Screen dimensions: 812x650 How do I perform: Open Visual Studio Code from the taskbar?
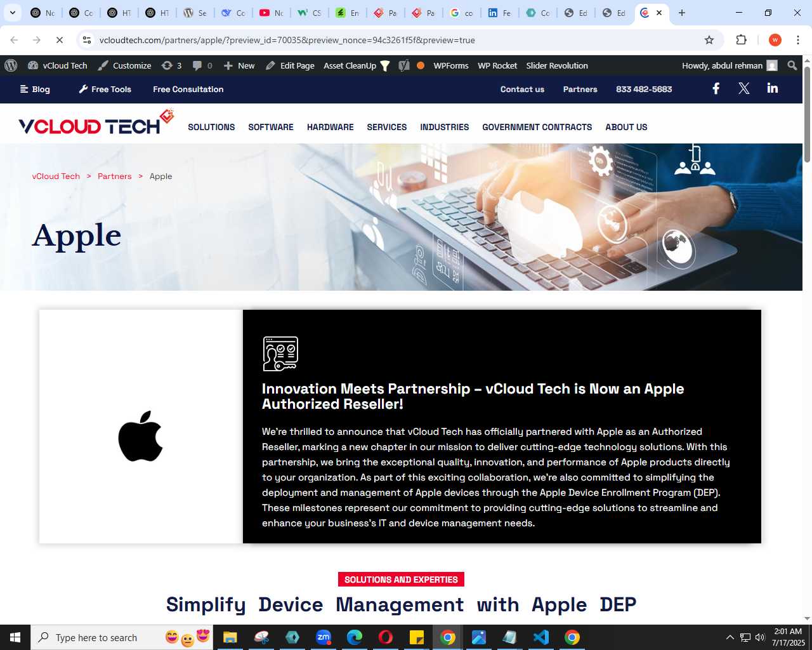pos(541,637)
